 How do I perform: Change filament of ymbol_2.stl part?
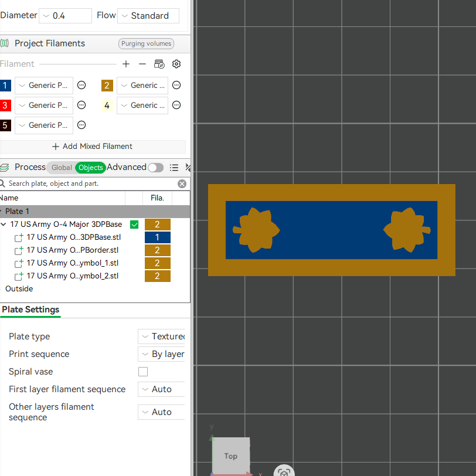coord(157,276)
